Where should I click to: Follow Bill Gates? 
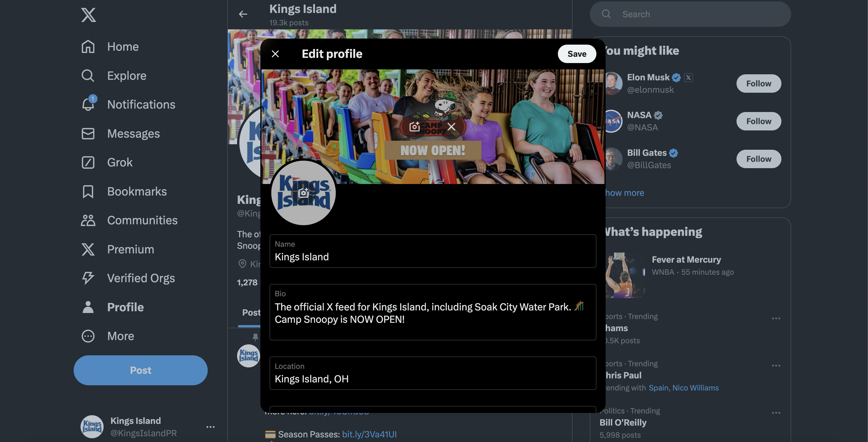(758, 159)
